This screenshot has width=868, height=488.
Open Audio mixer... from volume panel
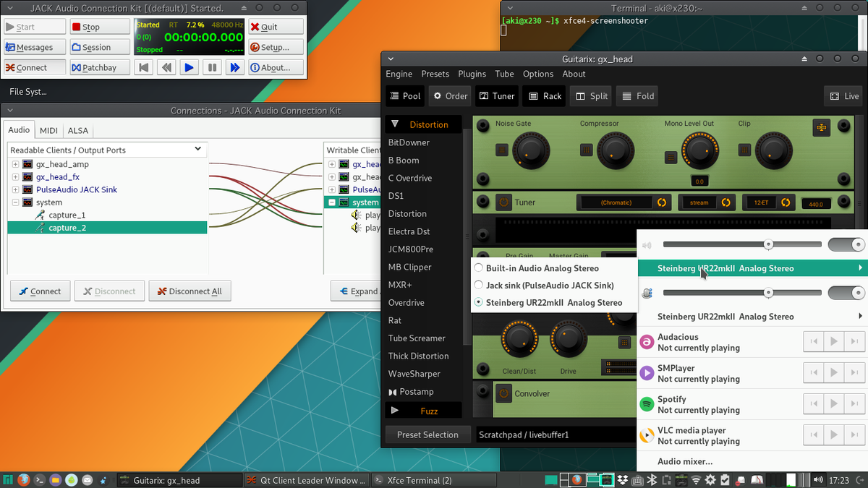[684, 461]
